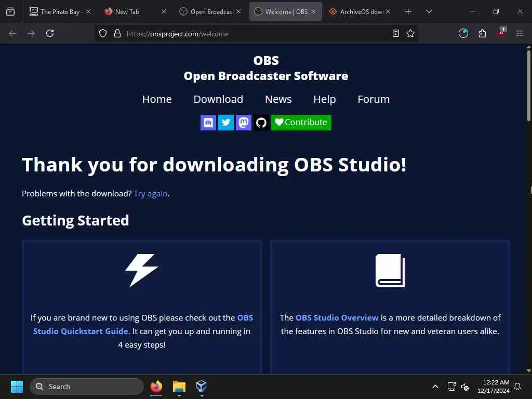Open VirtualBox from the taskbar
The width and height of the screenshot is (532, 399).
pos(202,387)
